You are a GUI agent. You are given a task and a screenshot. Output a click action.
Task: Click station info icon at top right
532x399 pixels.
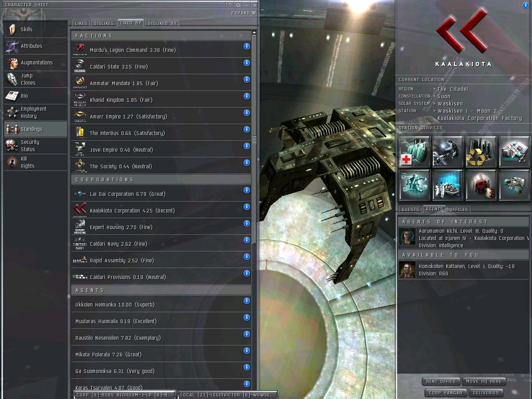[x=526, y=5]
